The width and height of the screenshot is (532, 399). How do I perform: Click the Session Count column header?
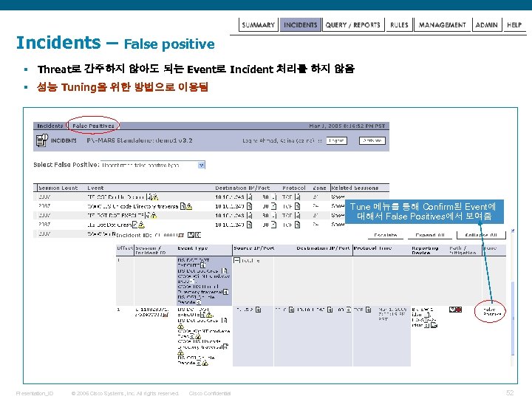coord(58,188)
